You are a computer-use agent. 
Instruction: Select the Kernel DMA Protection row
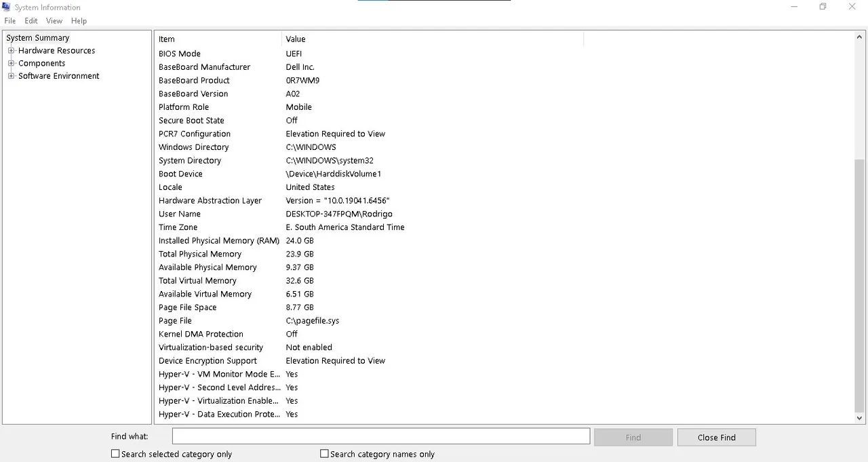point(504,334)
